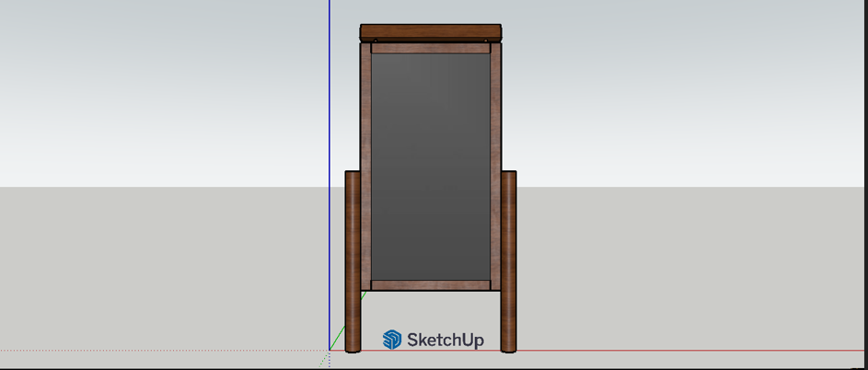This screenshot has width=868, height=370.
Task: Select the right vertical frame rail
Action: 496,167
